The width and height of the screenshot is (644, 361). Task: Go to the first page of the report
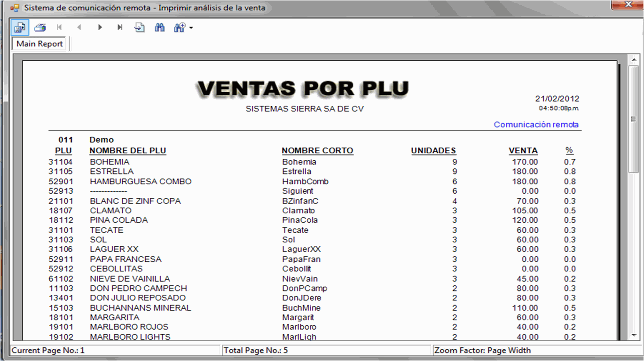pyautogui.click(x=59, y=28)
